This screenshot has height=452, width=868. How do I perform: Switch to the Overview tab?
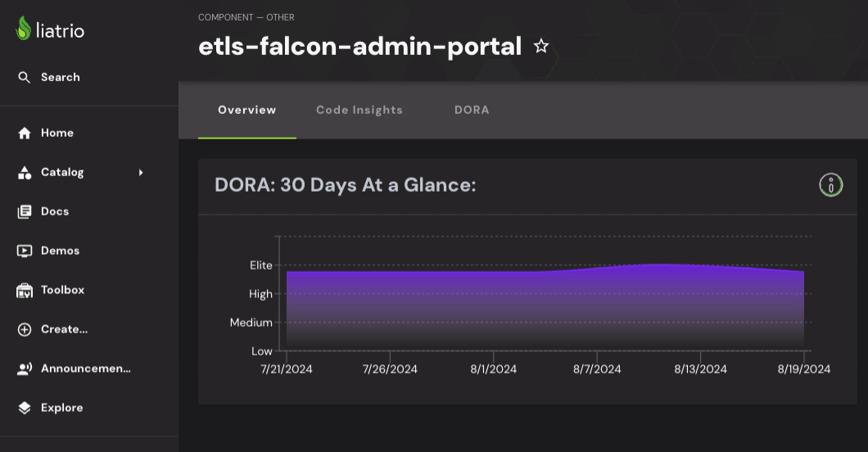click(x=247, y=110)
